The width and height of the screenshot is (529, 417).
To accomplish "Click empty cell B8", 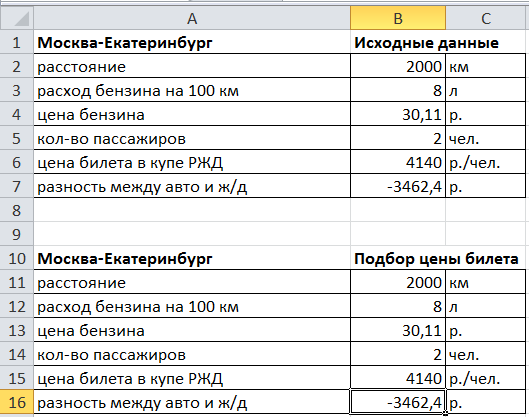I will [398, 210].
